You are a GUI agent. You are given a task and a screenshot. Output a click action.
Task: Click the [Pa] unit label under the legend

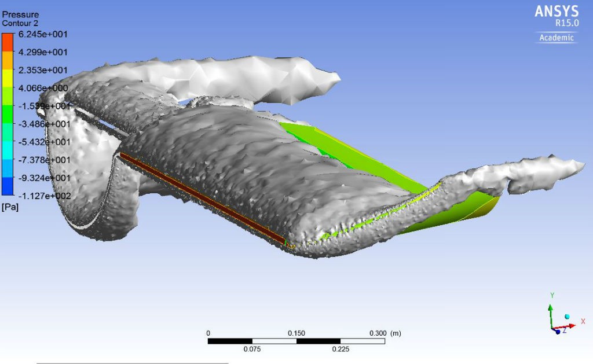coord(10,207)
